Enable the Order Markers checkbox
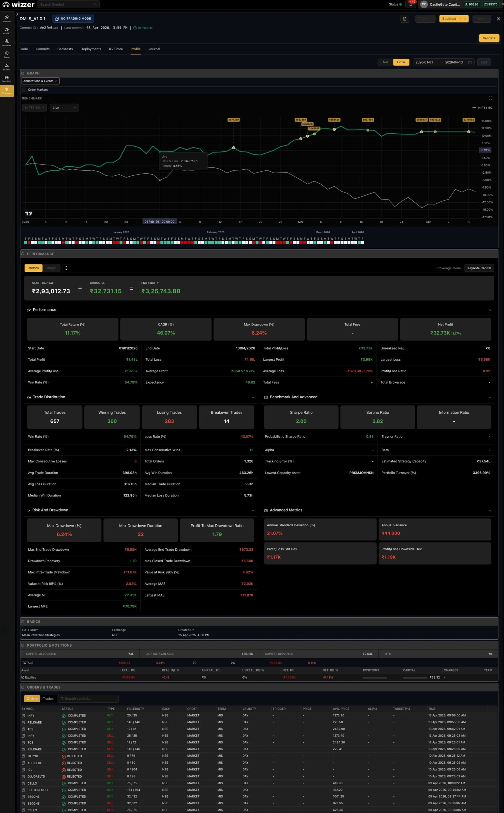The width and height of the screenshot is (504, 813). point(24,90)
